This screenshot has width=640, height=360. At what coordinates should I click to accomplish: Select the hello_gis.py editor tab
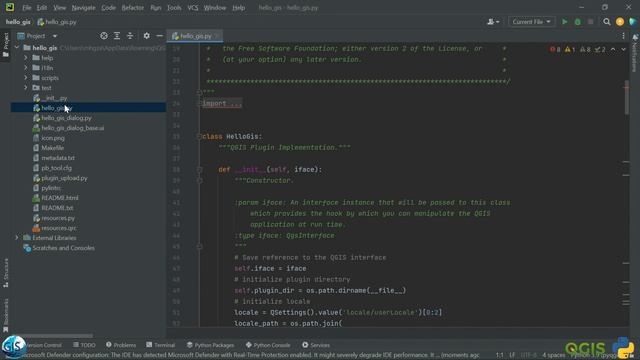coord(196,36)
